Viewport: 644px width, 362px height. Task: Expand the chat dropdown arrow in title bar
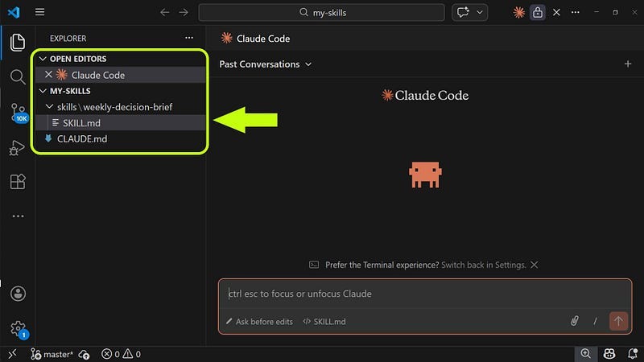[x=480, y=12]
